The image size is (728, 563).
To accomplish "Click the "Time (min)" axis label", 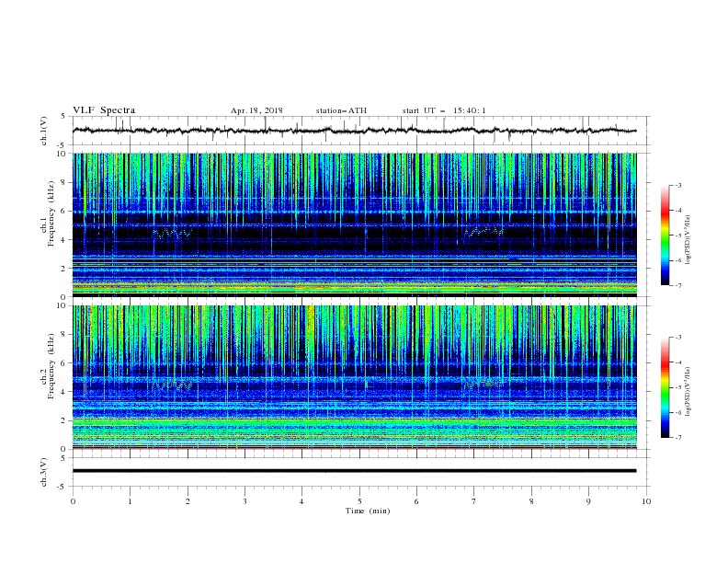I will [x=368, y=511].
